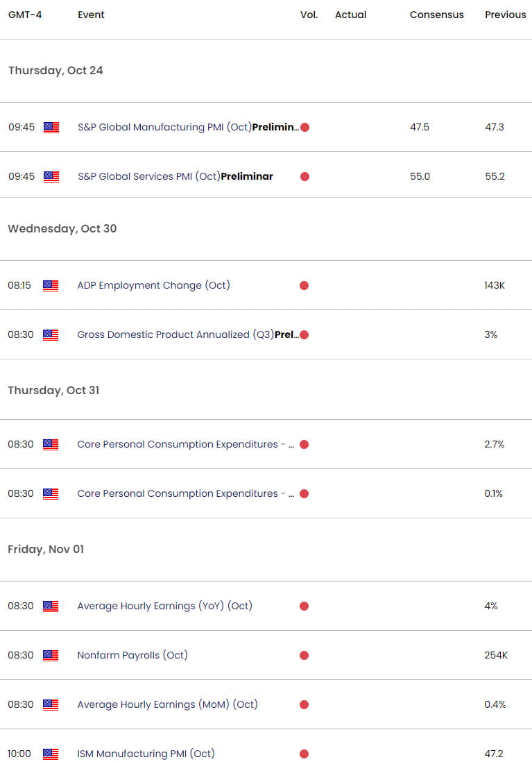Click US flag beside Average Hourly Earnings (YoY)

(x=50, y=606)
